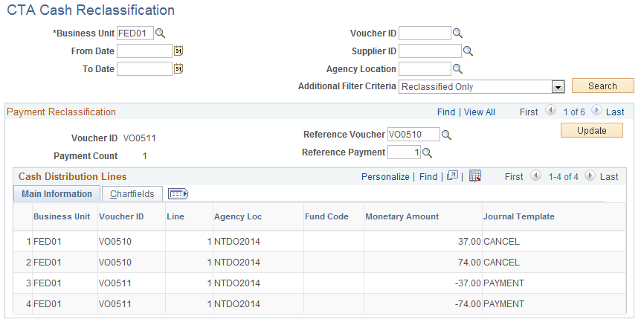Click First link in Payment Reclassification header
Viewport: 644px width, 325px height.
click(529, 112)
